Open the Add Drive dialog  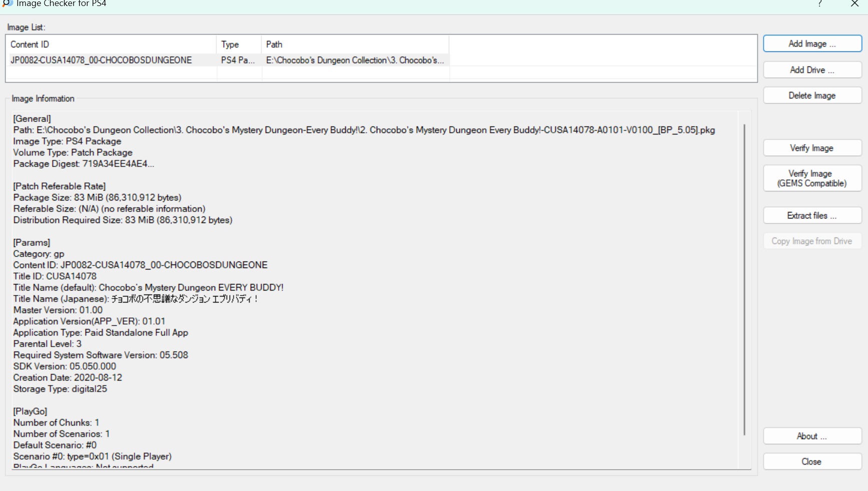click(812, 70)
